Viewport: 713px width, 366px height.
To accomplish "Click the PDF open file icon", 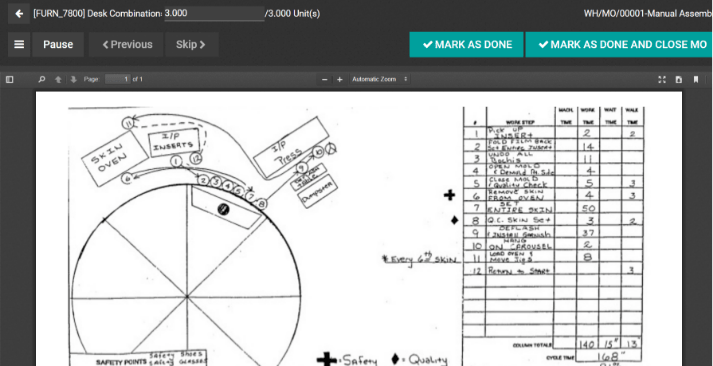I will [679, 80].
